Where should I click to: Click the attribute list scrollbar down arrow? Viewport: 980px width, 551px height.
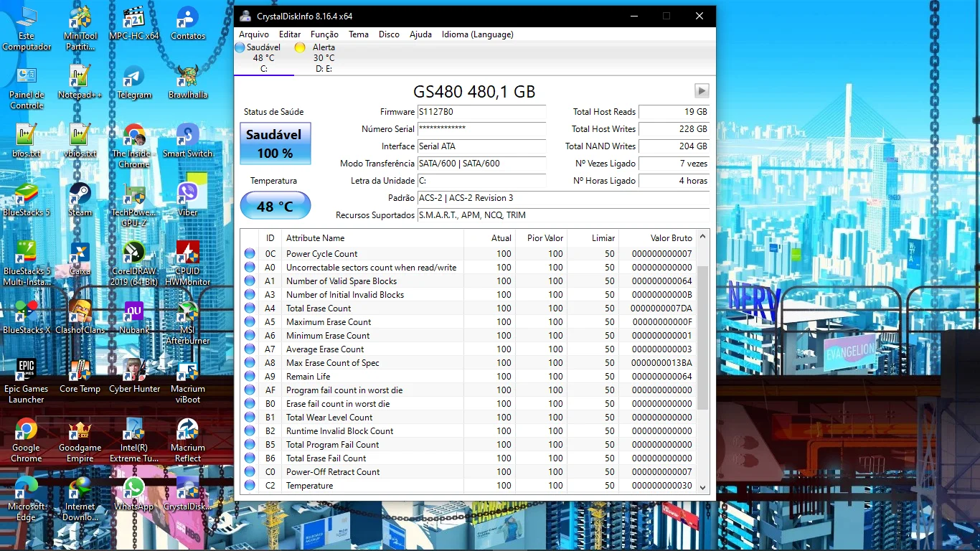[x=703, y=486]
